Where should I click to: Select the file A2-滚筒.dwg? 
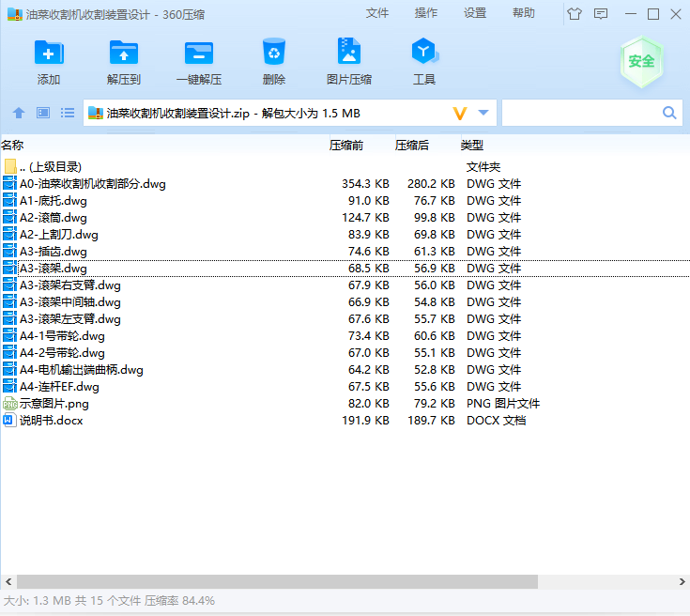(x=54, y=218)
